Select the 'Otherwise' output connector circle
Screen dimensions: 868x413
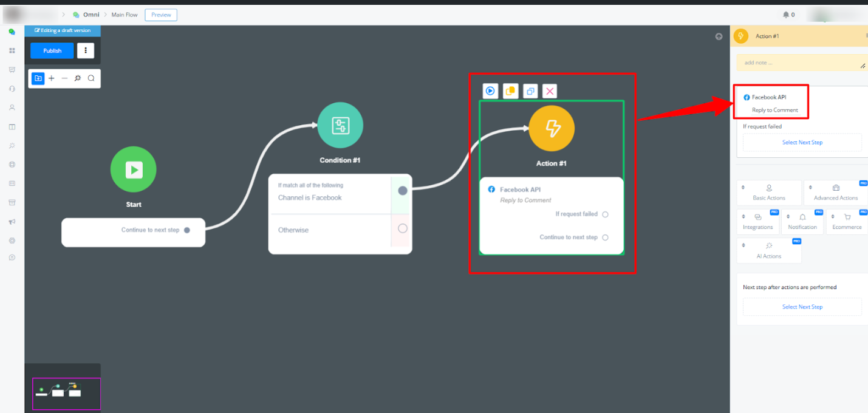[x=402, y=229]
